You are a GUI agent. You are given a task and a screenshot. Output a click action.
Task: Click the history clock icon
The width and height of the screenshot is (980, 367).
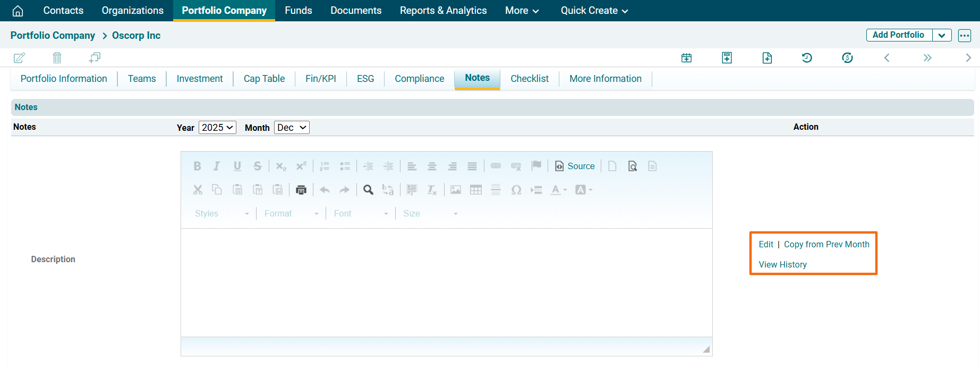tap(807, 58)
